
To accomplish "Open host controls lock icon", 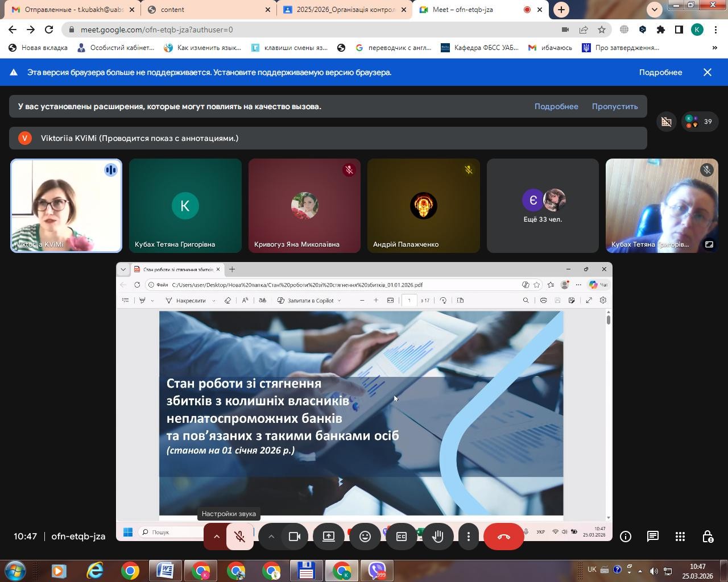I will click(x=708, y=537).
